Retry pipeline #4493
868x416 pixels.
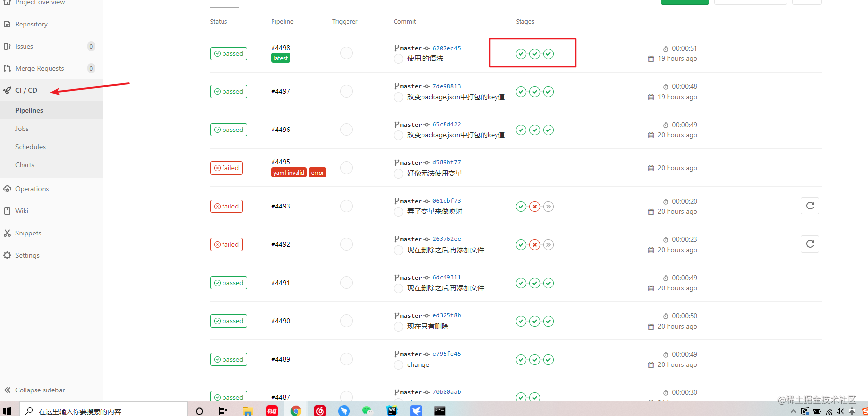810,206
